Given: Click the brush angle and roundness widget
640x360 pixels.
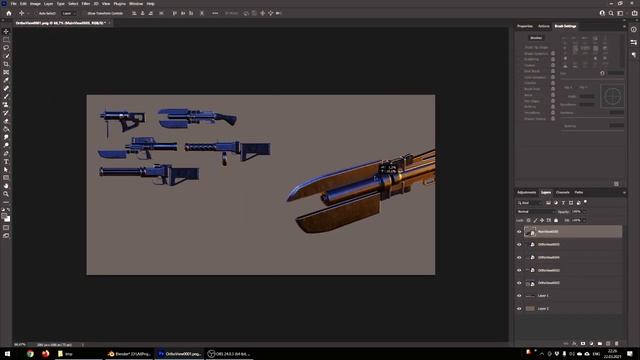Looking at the screenshot, I should (x=612, y=97).
